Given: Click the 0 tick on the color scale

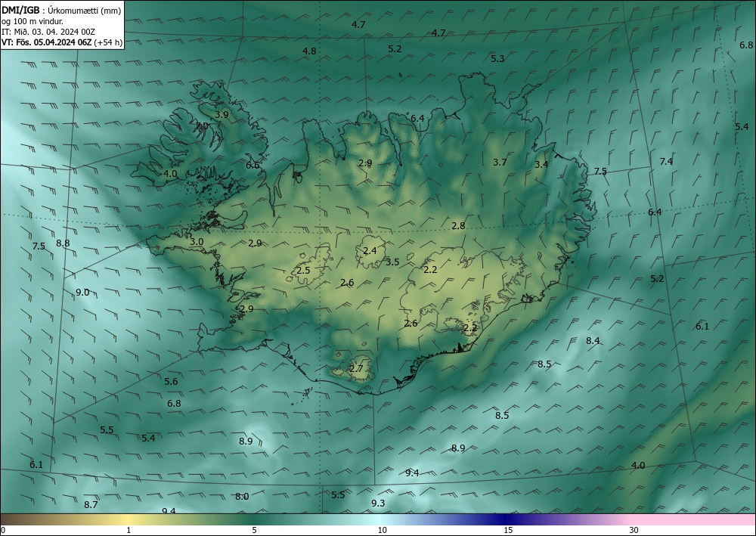Looking at the screenshot, I should click(x=3, y=531).
